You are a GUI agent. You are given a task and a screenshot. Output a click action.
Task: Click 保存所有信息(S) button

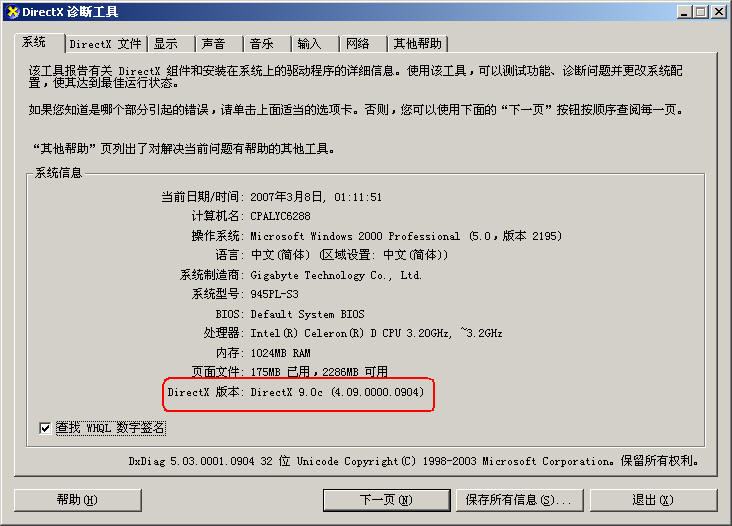[520, 500]
